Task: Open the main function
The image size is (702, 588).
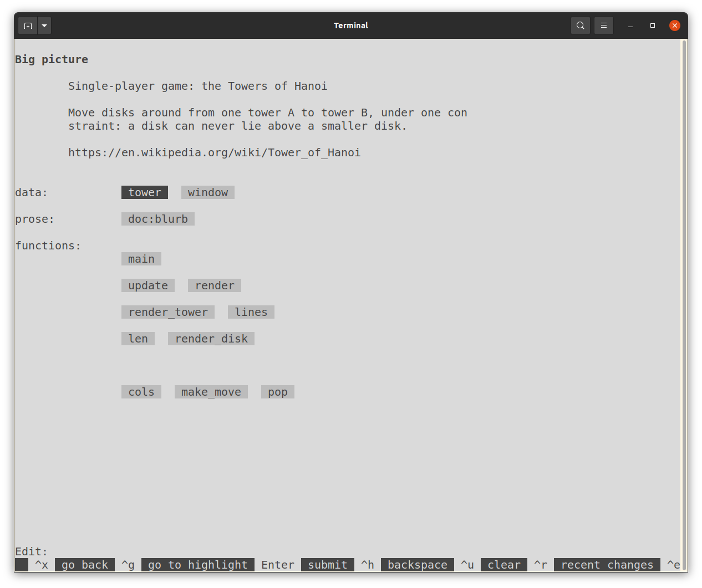Action: click(141, 259)
